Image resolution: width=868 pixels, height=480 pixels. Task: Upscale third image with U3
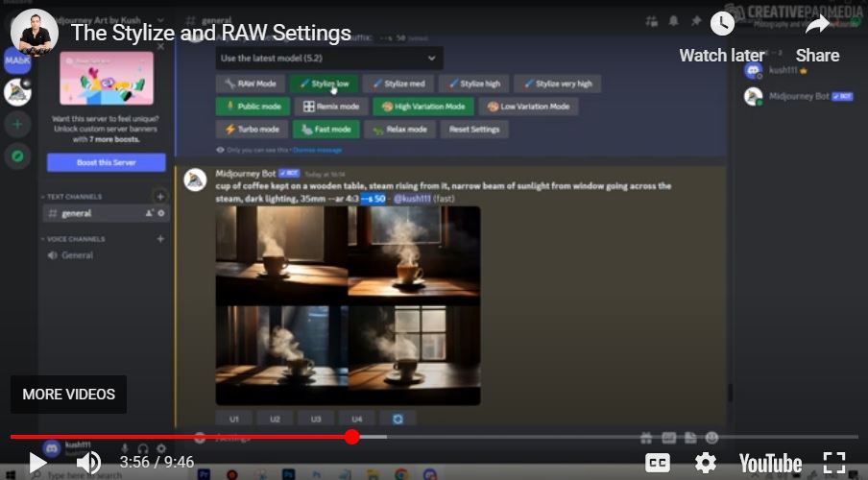[316, 420]
